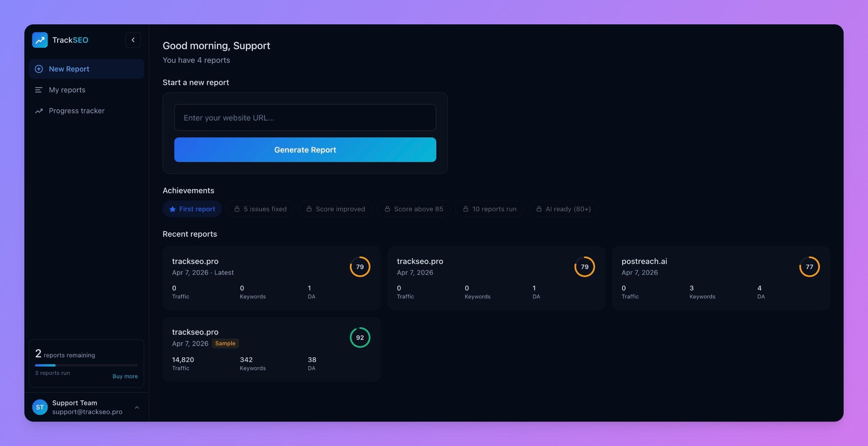
Task: Click the lock icon on AI ready (80+)
Action: (x=539, y=209)
